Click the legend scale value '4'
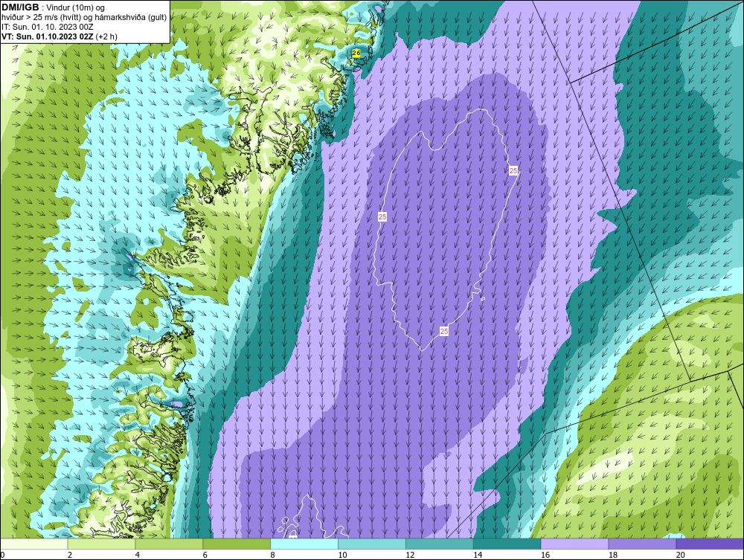Image resolution: width=744 pixels, height=560 pixels. click(138, 555)
